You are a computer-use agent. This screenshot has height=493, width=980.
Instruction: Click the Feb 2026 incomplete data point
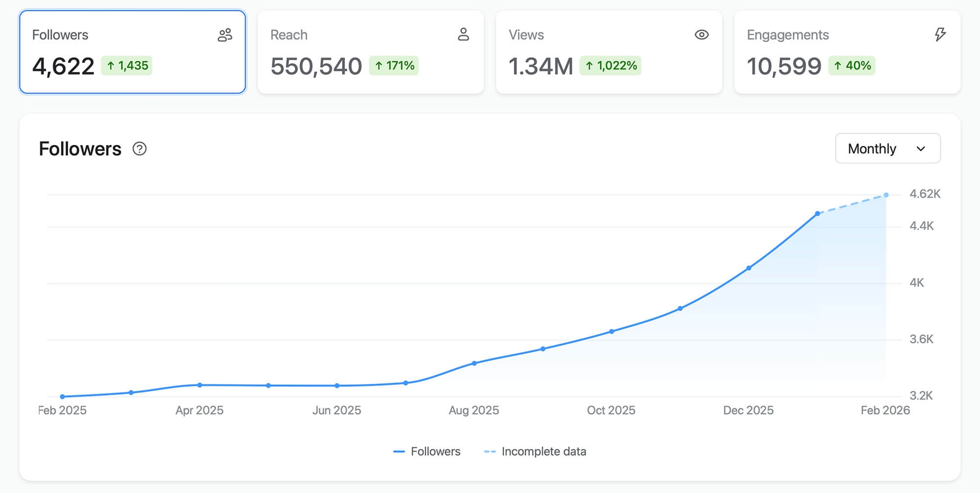[x=886, y=195]
